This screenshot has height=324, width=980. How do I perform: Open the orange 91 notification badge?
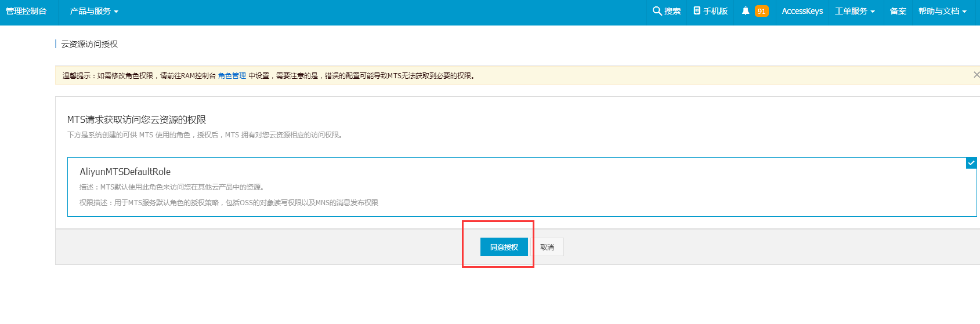click(x=761, y=11)
